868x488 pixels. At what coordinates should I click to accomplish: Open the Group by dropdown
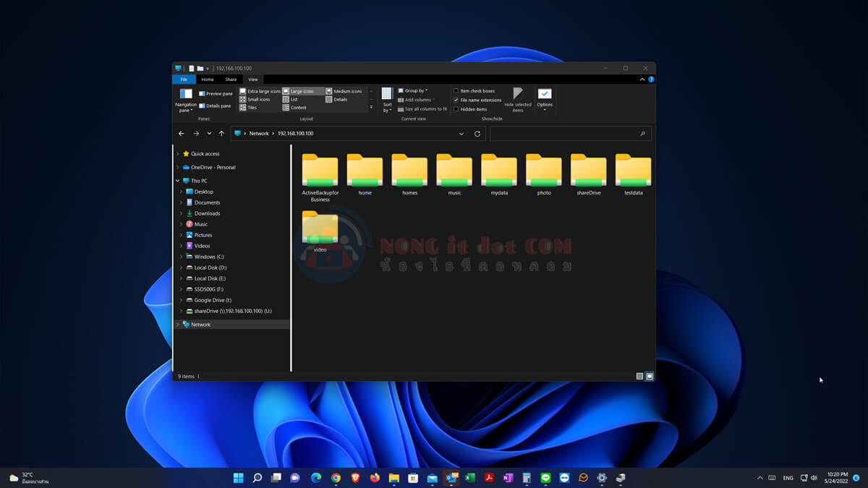(x=416, y=90)
